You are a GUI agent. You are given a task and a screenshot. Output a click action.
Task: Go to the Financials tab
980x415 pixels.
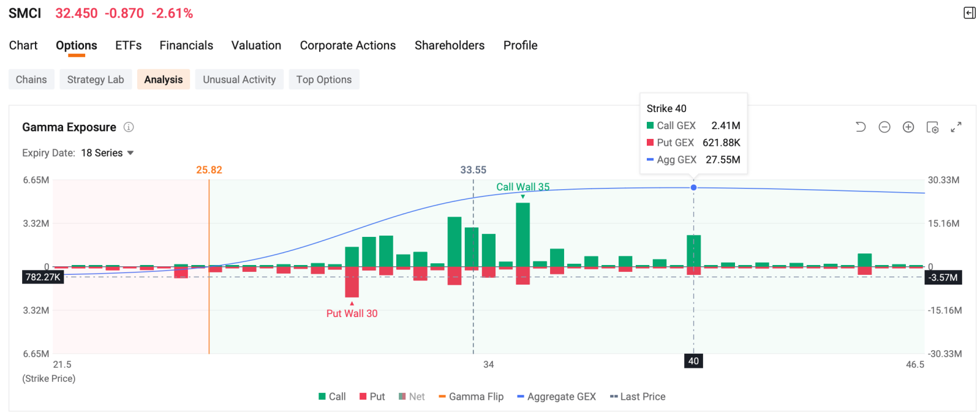coord(186,45)
